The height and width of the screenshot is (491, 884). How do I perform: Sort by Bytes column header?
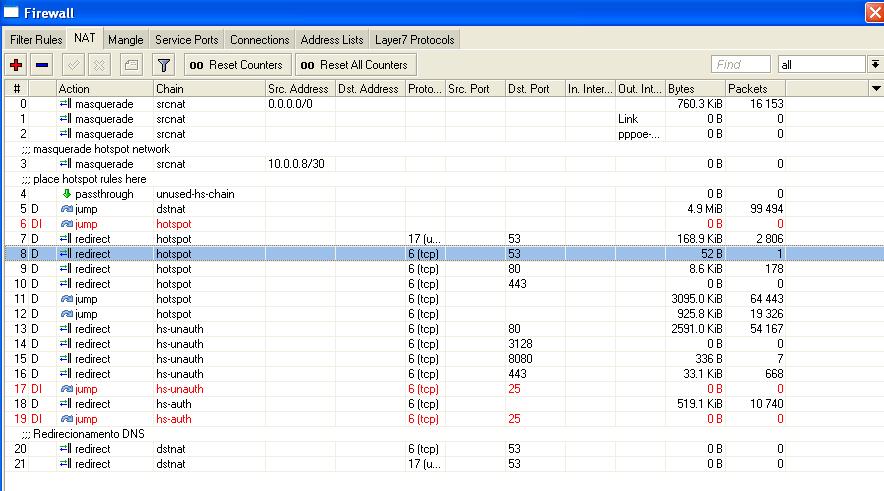coord(695,89)
